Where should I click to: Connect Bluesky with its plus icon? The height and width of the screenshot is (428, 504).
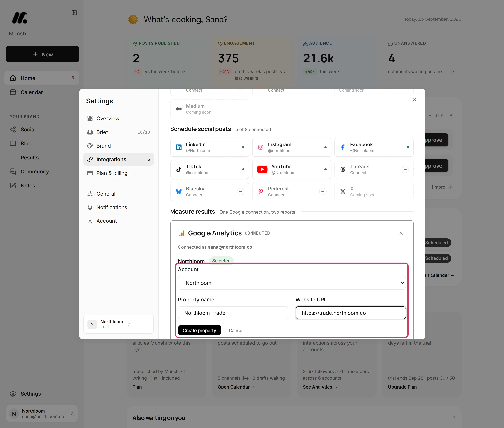tap(241, 191)
